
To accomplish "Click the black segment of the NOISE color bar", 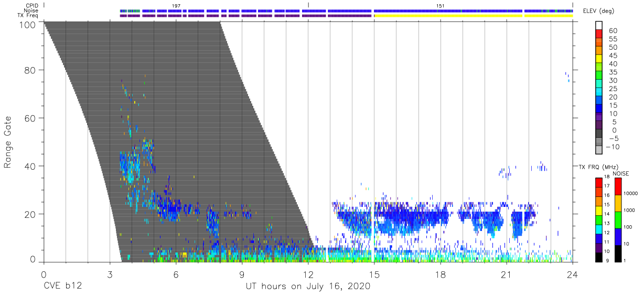I will [x=618, y=252].
